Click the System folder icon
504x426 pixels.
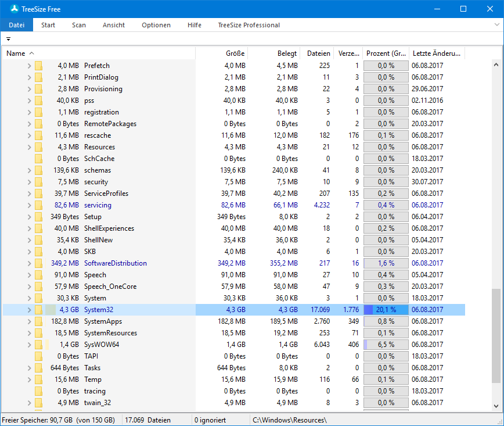tap(38, 298)
